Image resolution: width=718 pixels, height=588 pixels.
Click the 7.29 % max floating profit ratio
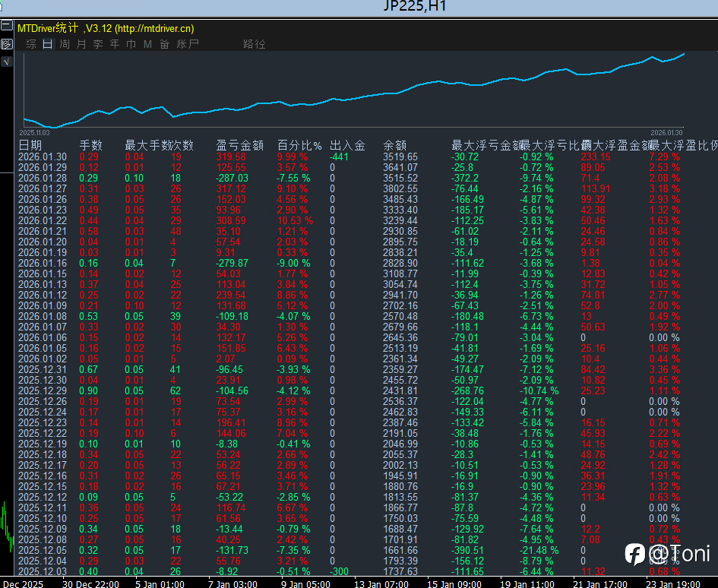point(664,157)
